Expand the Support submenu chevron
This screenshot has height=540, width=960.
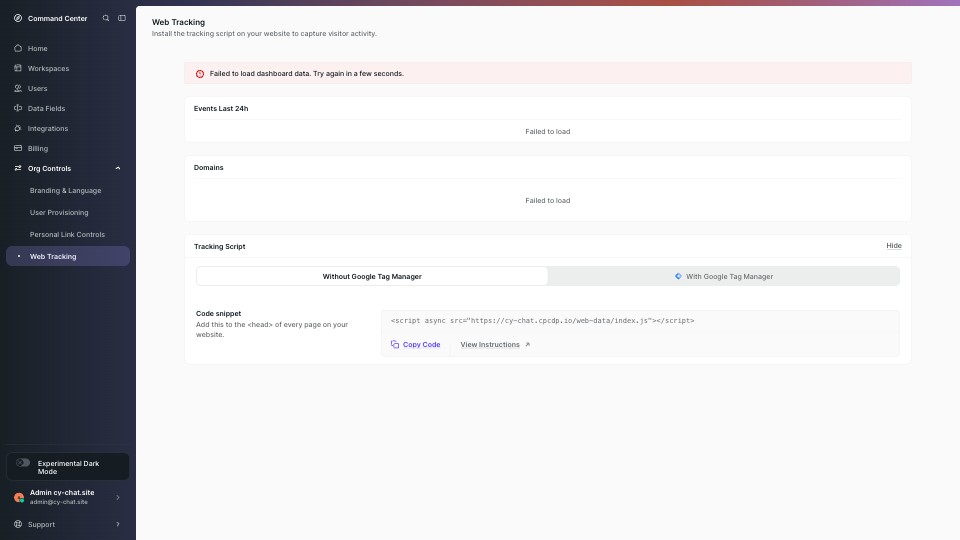(118, 524)
